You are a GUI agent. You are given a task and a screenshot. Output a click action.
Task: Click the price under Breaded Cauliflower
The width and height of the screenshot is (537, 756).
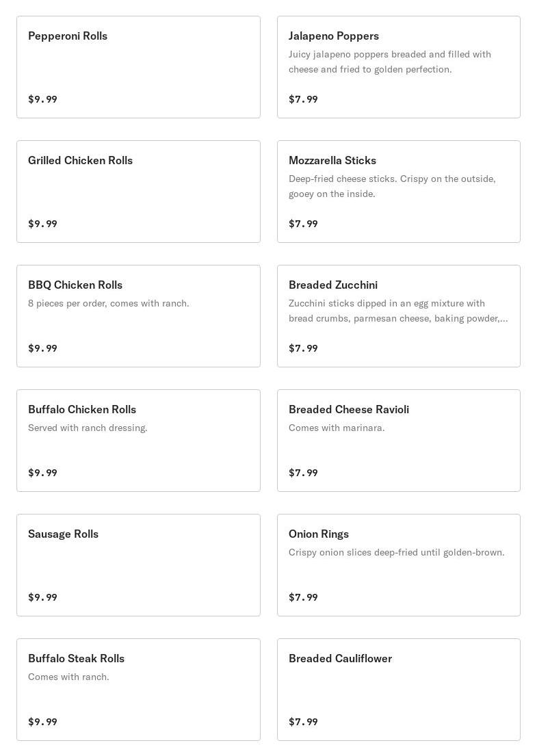[x=303, y=722]
